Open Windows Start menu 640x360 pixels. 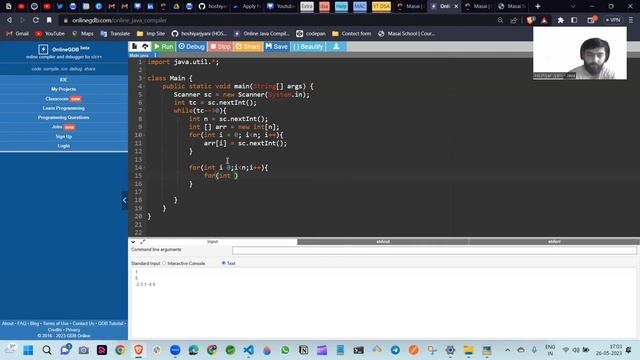[x=28, y=350]
